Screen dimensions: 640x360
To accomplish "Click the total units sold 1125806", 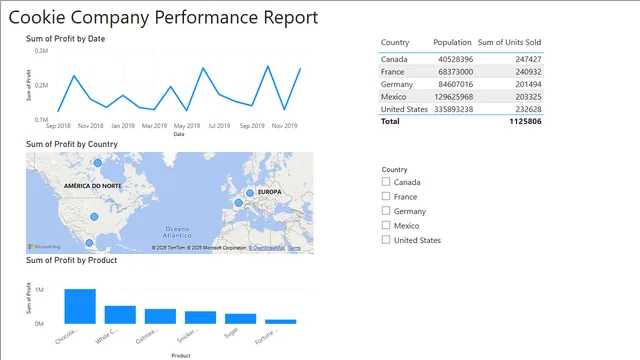I will tap(525, 121).
